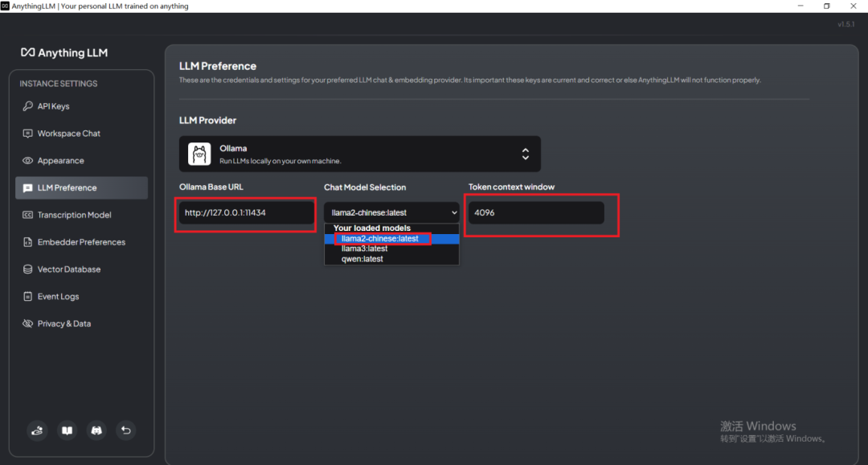The width and height of the screenshot is (868, 465).
Task: Click the support hand icon at the sidebar bottom
Action: click(x=37, y=430)
